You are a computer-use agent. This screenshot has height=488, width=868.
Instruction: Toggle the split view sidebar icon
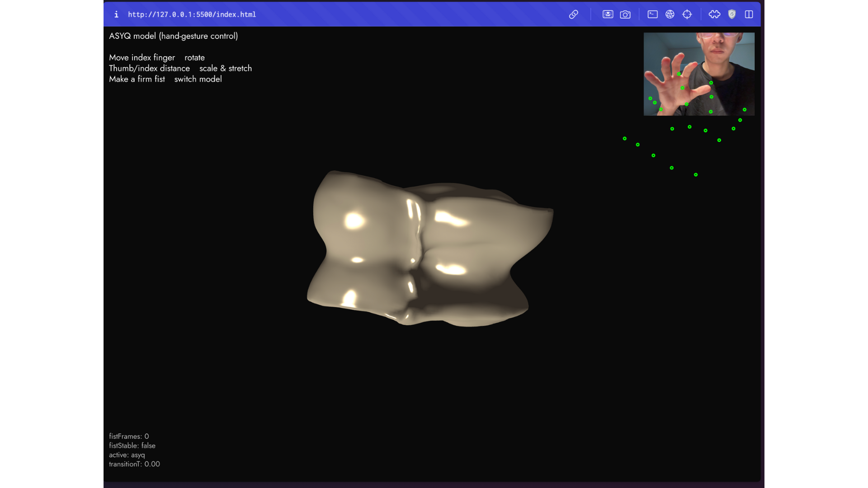click(x=749, y=14)
